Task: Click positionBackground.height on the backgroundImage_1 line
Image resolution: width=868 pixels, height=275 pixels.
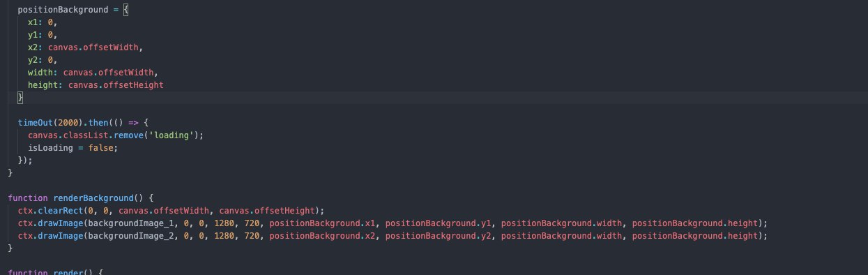Action: (694, 223)
